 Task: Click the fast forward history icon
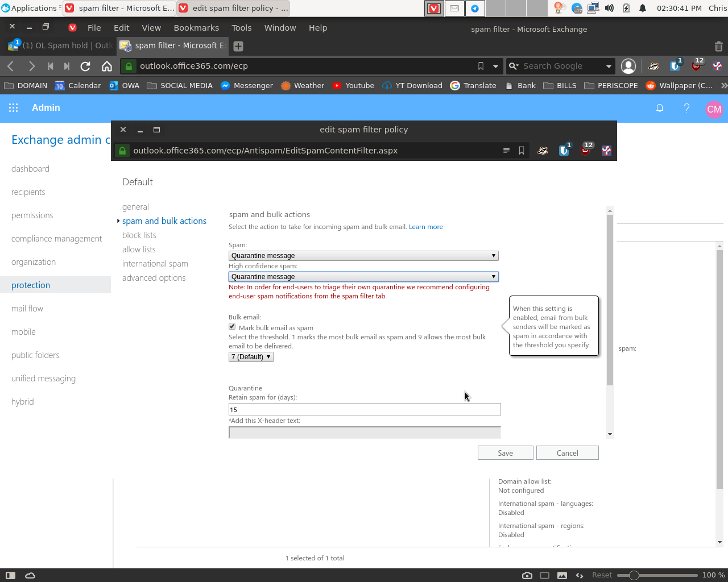pos(67,66)
